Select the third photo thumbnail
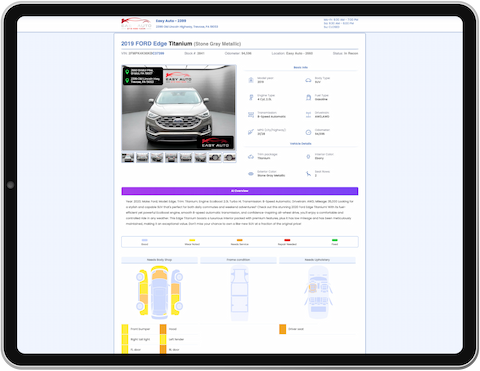The image size is (480, 371). (x=157, y=157)
